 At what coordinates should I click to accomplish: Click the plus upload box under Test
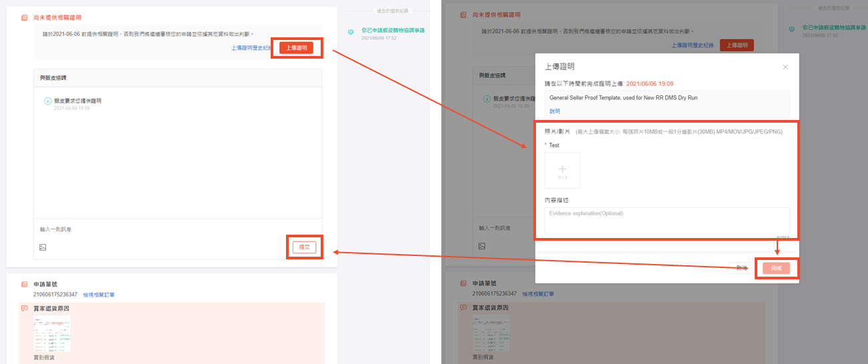pos(562,170)
